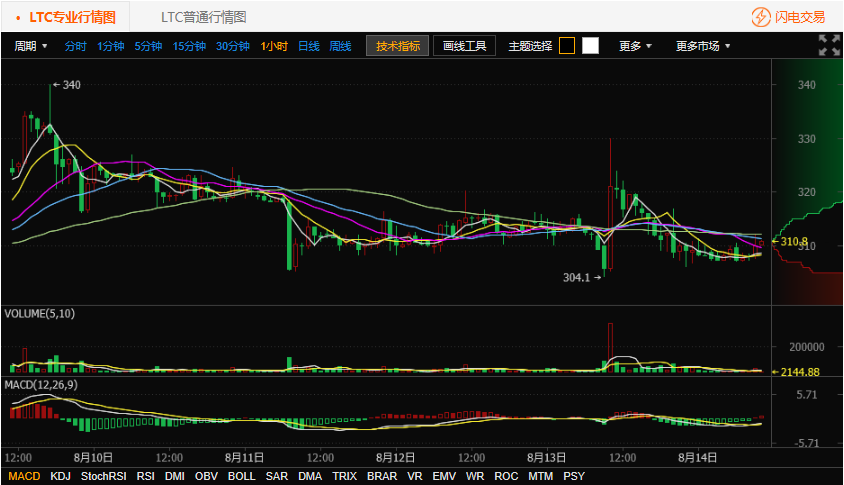Screen dimensions: 844x485
Task: Toggle the 画线工具 drawing tools button
Action: click(464, 46)
